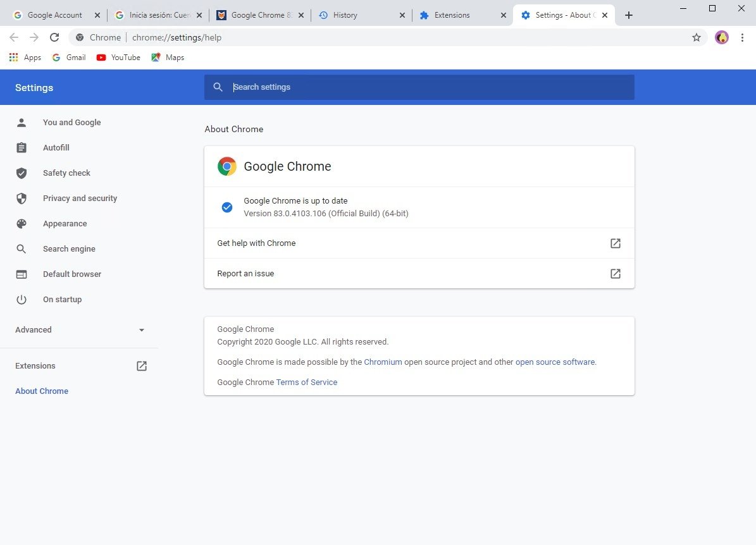Click the external link icon for Get help

click(x=615, y=243)
